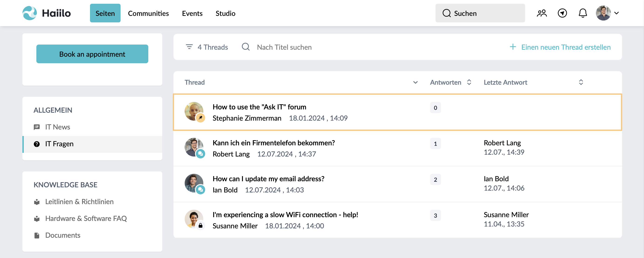Click Susanne Miller's thread avatar
Viewport: 644px width, 258px height.
point(194,219)
